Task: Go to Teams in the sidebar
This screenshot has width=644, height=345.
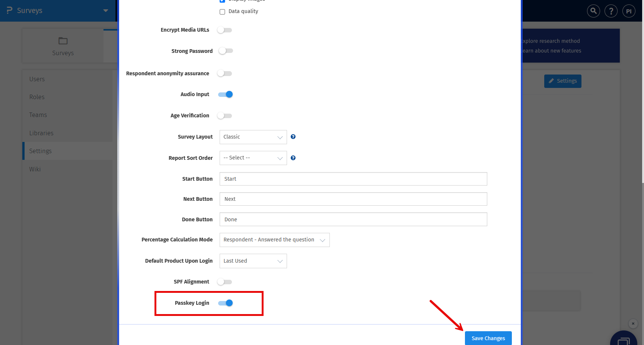Action: coord(38,115)
